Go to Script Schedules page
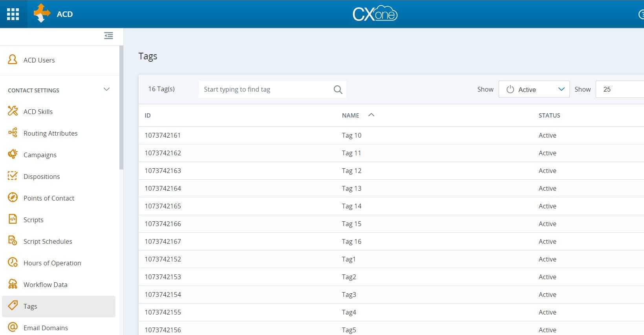644x335 pixels. coord(48,241)
